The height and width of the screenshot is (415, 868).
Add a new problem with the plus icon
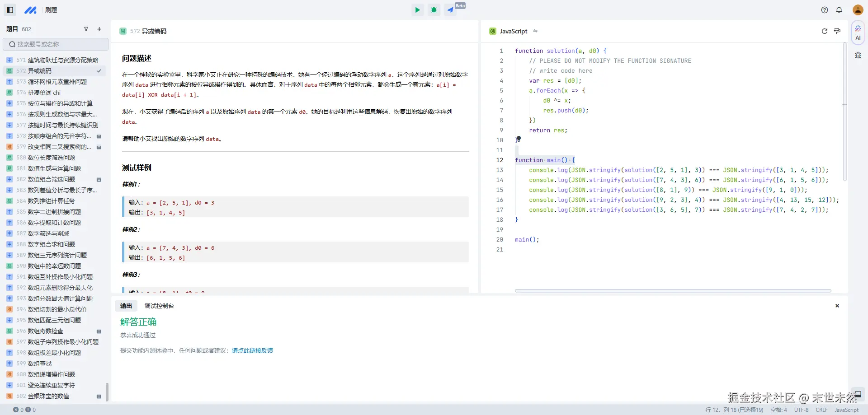point(99,29)
